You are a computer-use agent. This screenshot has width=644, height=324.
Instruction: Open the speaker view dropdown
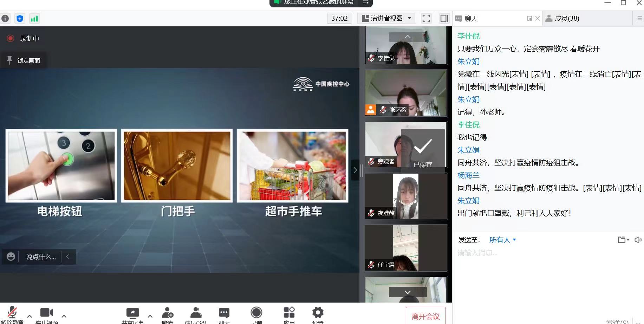(x=386, y=19)
